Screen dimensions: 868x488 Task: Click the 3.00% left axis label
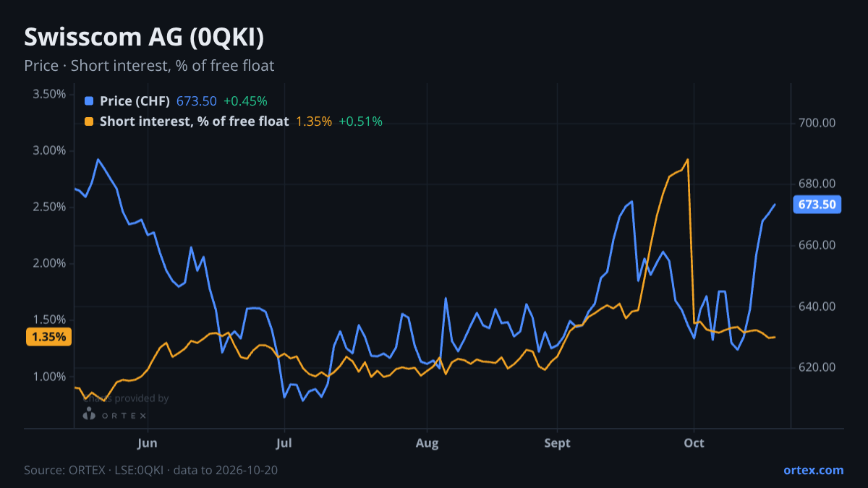point(49,150)
